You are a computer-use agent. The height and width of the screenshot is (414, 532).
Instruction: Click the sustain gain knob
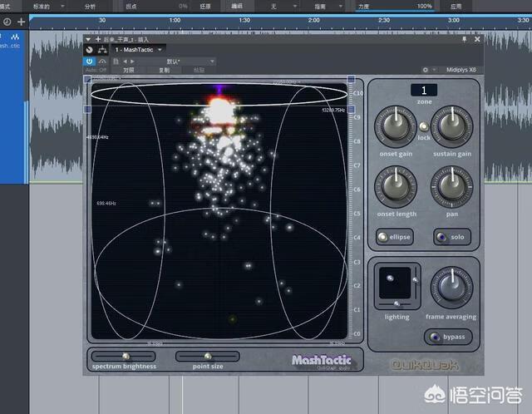[451, 126]
